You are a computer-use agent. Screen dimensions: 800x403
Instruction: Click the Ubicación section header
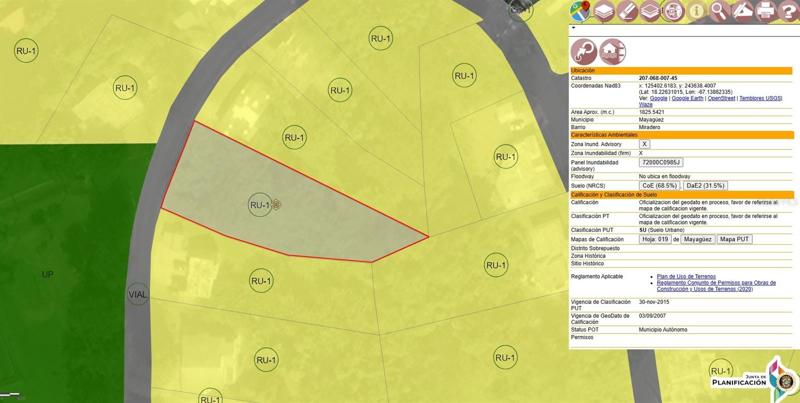681,70
